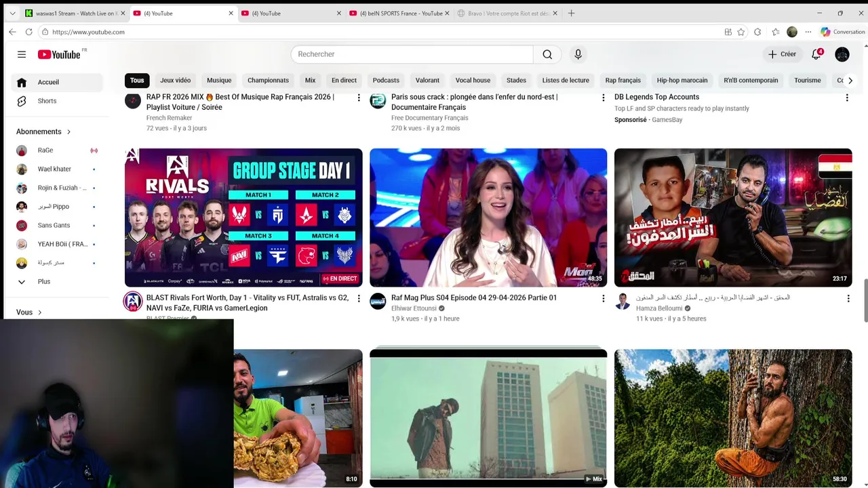Close the beIN SPORTS France tab
The width and height of the screenshot is (868, 488).
coord(447,13)
